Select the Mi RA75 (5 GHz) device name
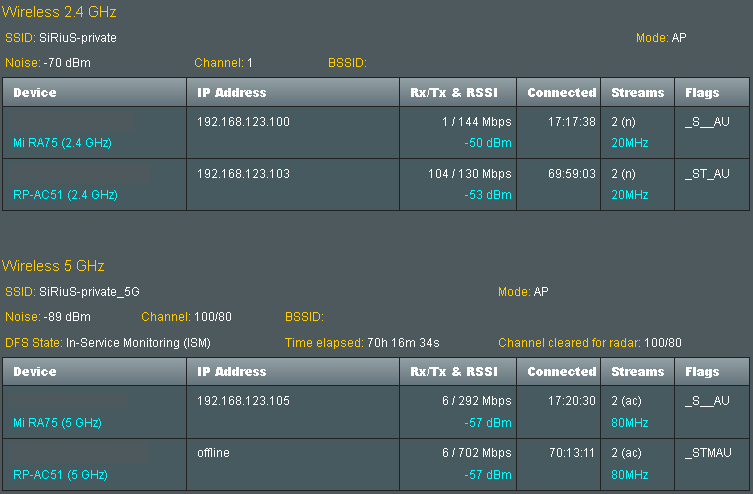 pos(57,422)
